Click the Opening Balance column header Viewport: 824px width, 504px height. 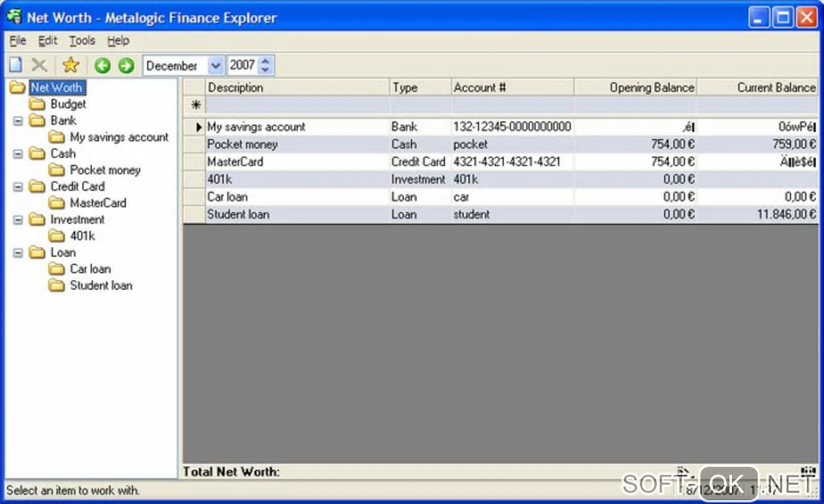pyautogui.click(x=635, y=88)
